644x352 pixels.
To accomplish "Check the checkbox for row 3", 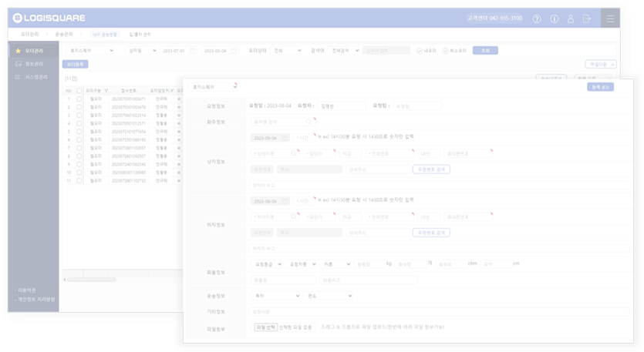I will click(79, 116).
